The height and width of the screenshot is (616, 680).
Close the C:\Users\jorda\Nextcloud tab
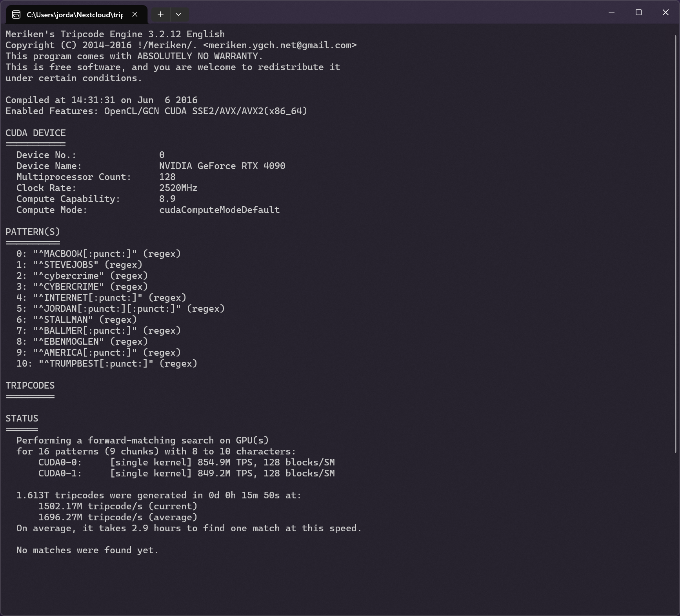135,15
